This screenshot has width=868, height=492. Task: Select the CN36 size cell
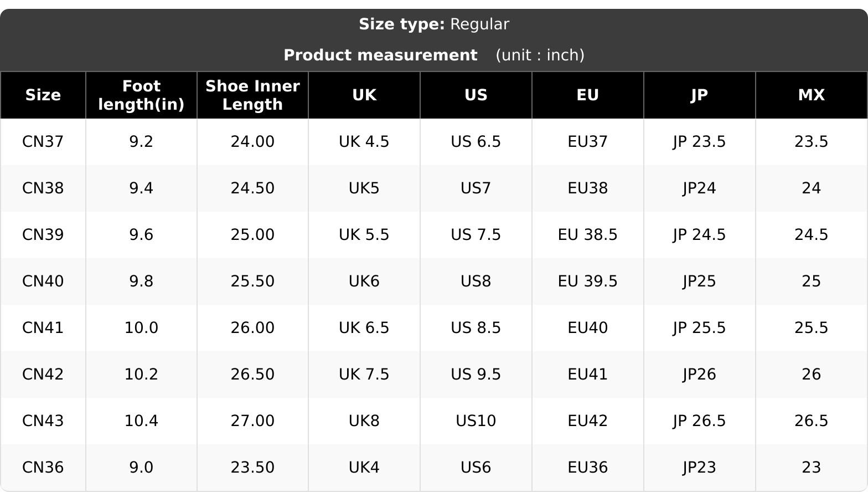click(43, 468)
